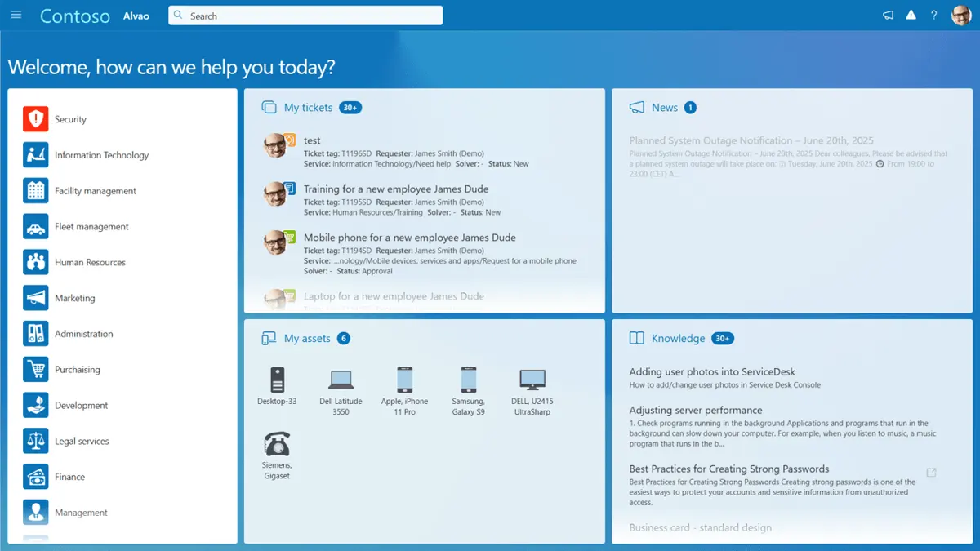Open the Fleet management car icon
This screenshot has height=551, width=980.
(x=36, y=227)
